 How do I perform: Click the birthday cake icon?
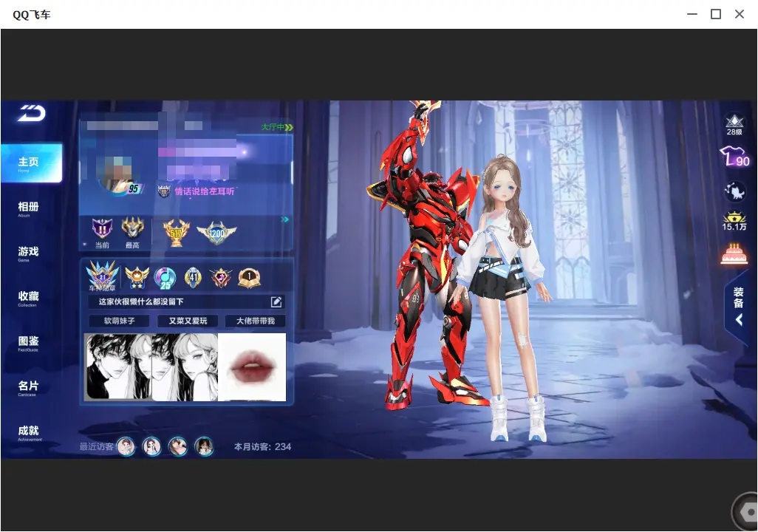click(x=734, y=254)
